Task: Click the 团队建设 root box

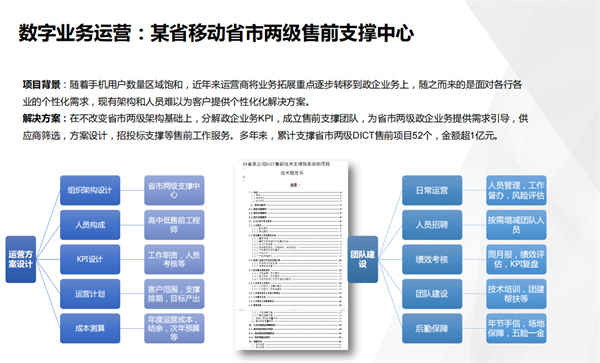Action: 363,259
